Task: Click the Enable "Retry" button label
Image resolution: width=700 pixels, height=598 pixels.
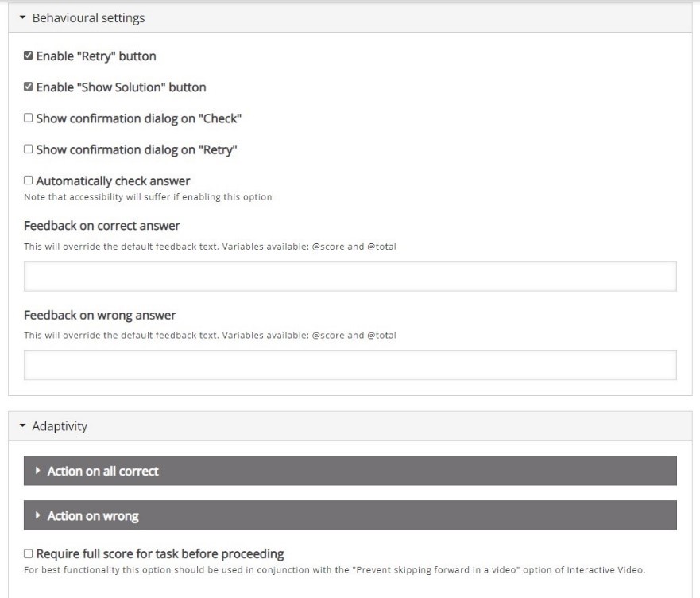Action: pos(96,56)
